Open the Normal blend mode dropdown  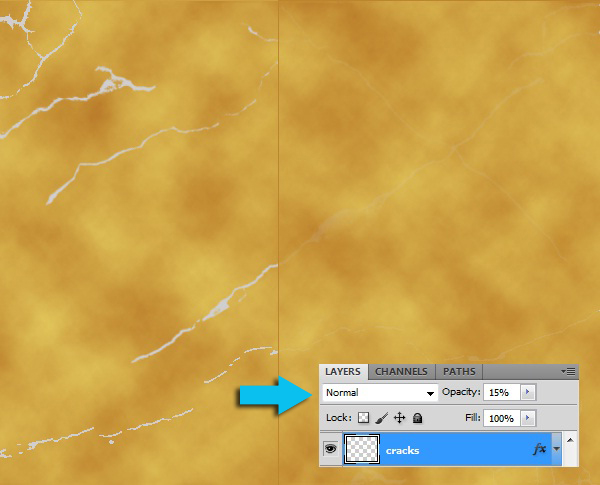point(381,393)
